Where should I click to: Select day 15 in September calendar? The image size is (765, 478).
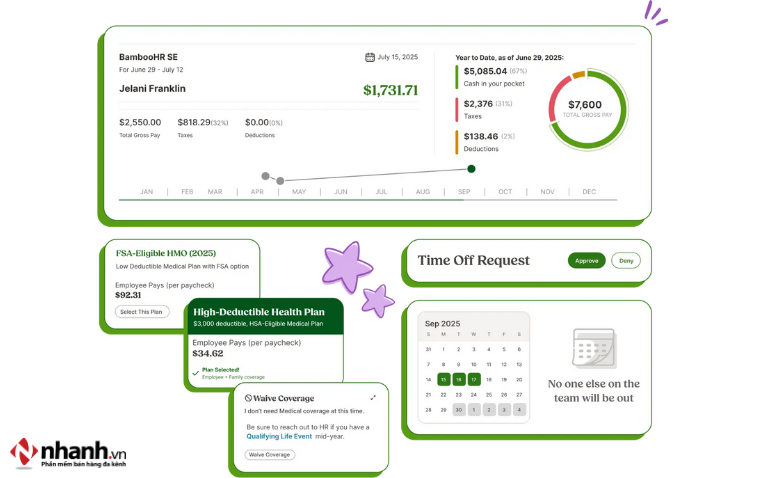click(443, 379)
